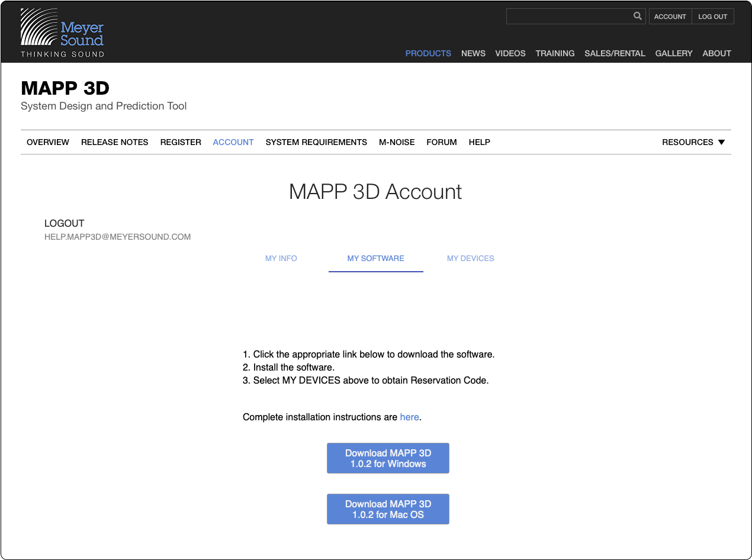Open SYSTEM REQUIREMENTS tab
The height and width of the screenshot is (560, 752).
click(316, 142)
